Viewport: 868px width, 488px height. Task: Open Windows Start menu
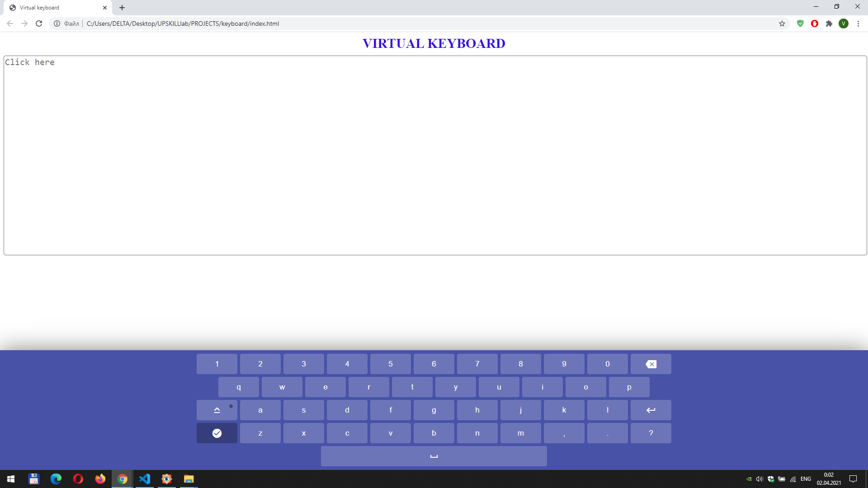pos(11,479)
